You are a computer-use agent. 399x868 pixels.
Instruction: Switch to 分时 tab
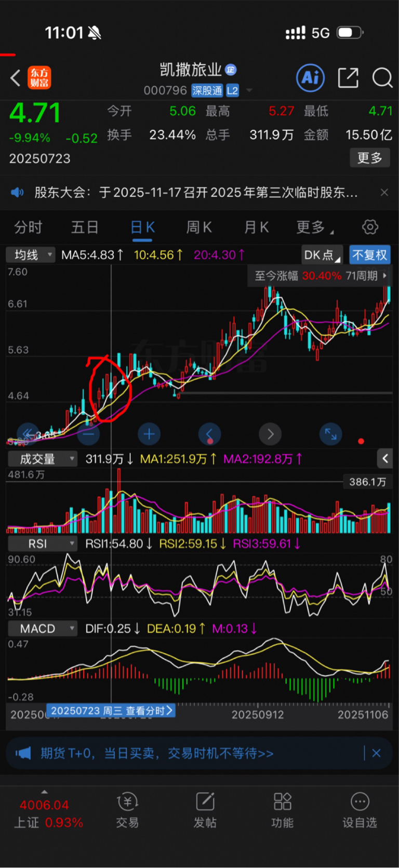pos(28,227)
